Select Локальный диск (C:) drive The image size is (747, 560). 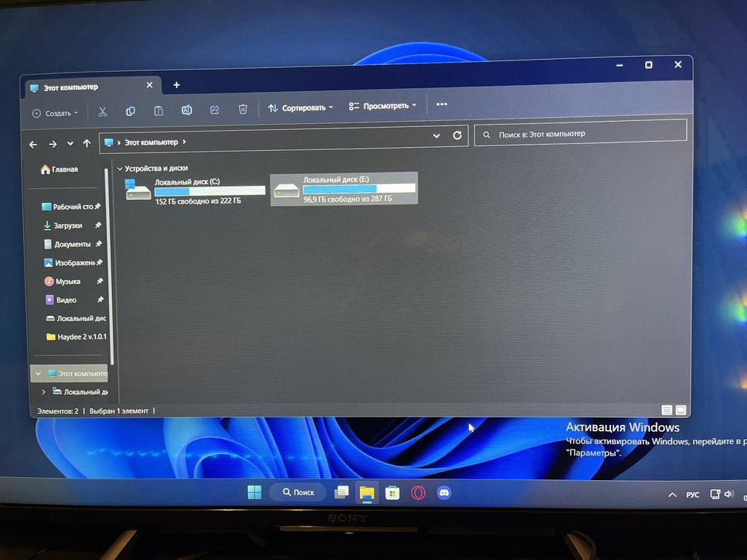(x=195, y=191)
